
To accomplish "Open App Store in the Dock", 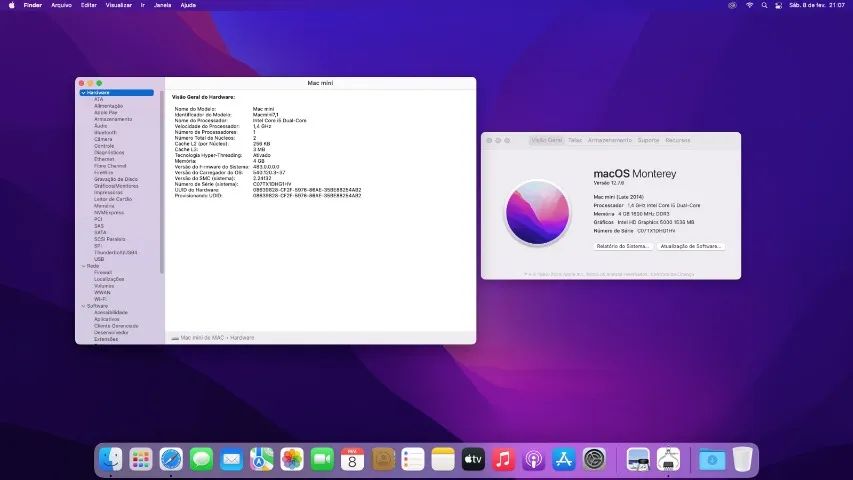I will [x=564, y=460].
